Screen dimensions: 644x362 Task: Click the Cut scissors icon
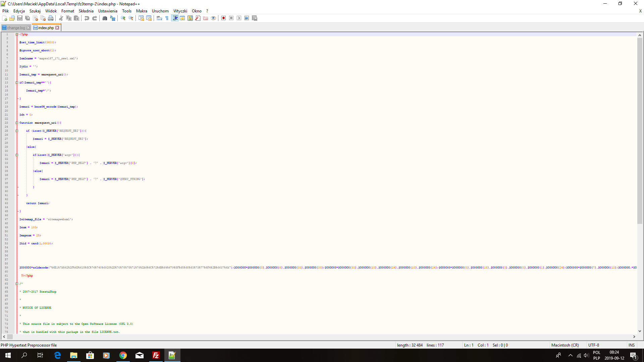click(61, 18)
